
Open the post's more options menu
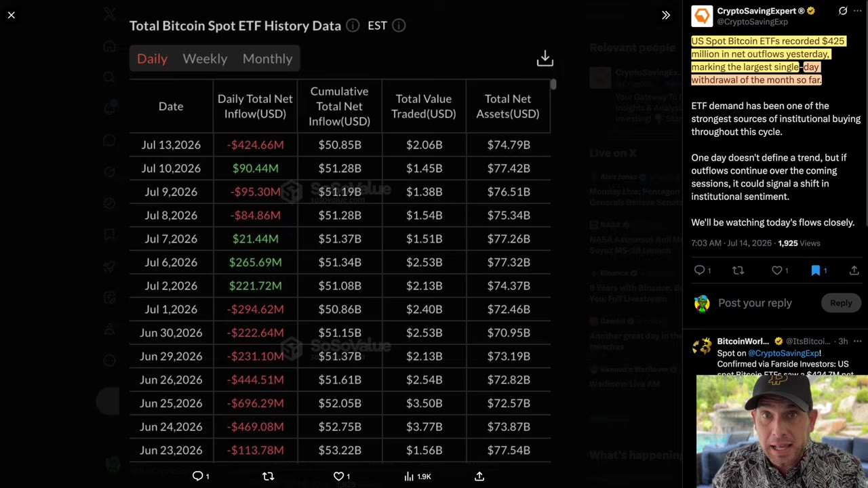coord(858,11)
